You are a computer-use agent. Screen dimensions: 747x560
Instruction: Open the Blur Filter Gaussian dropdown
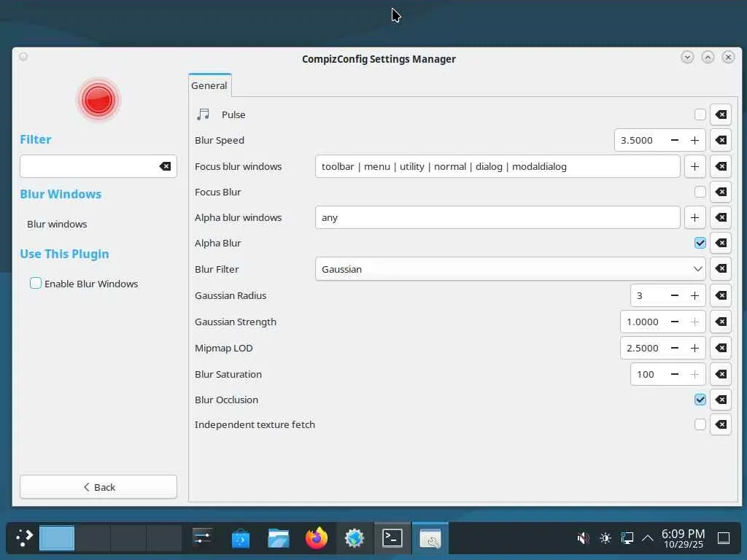(510, 269)
